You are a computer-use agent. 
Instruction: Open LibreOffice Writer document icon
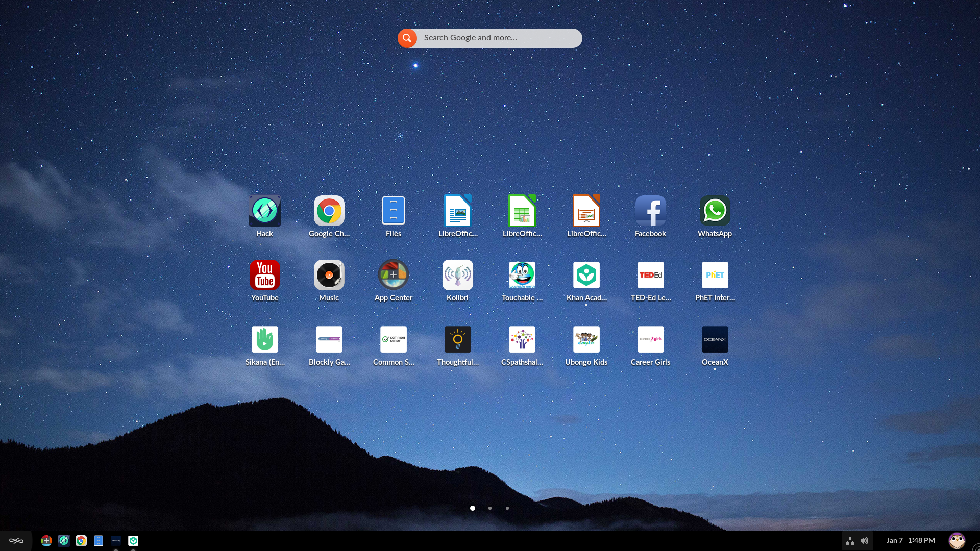point(457,211)
